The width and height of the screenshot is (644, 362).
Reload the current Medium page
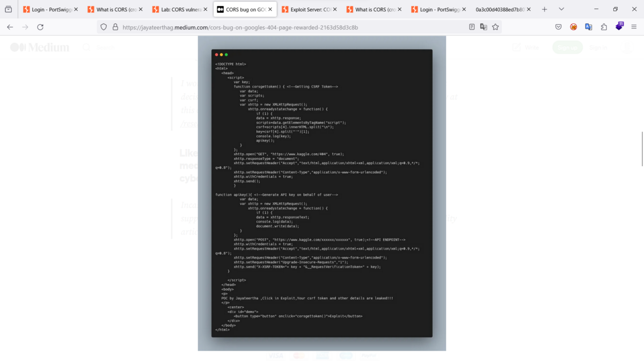[40, 27]
